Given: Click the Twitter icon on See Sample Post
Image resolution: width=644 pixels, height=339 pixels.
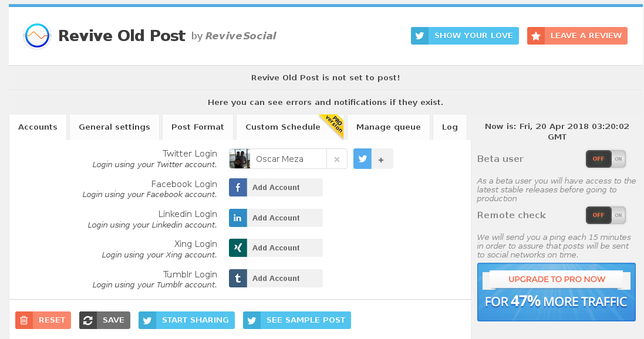Looking at the screenshot, I should 252,320.
